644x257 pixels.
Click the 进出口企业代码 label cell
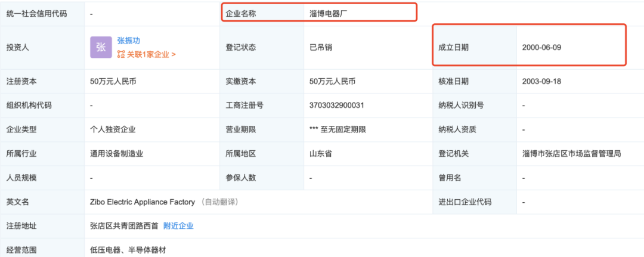tap(465, 202)
